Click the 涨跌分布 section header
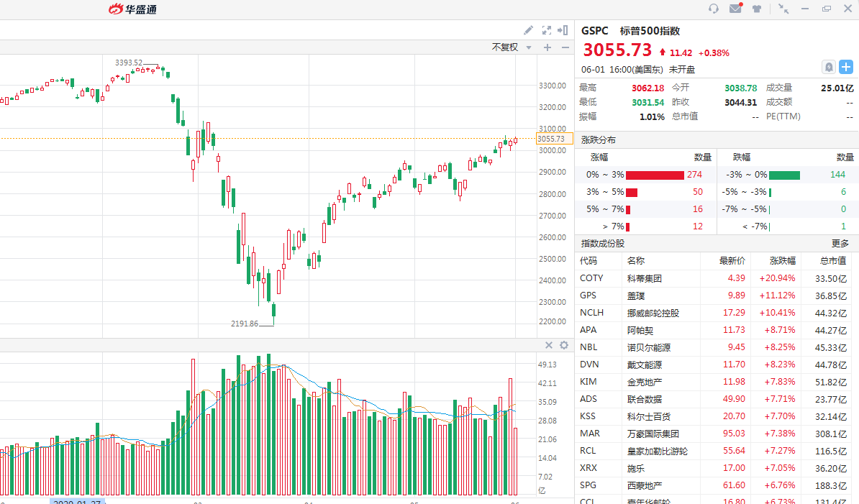Screen dimensions: 859x504 (599, 140)
